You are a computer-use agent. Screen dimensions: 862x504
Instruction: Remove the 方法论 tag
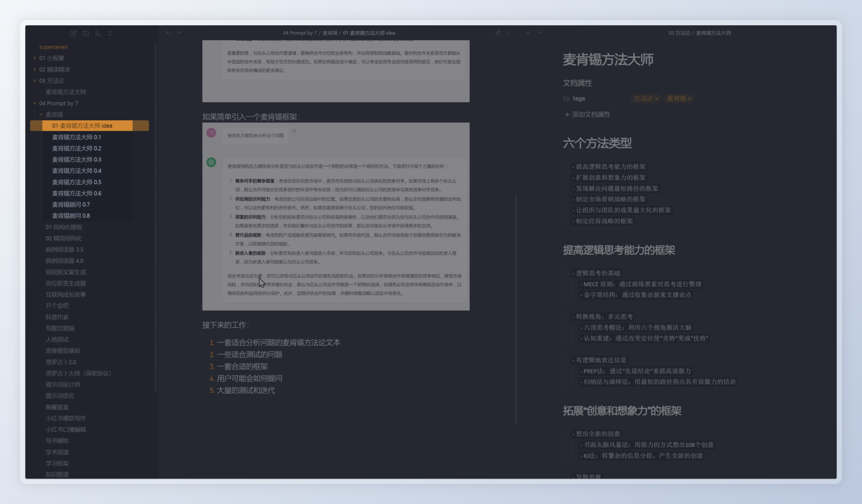click(x=656, y=99)
